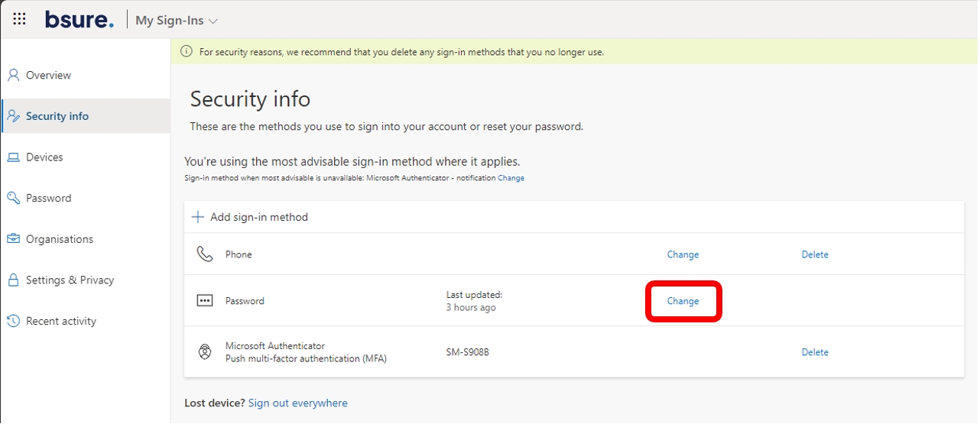Click the Organisations briefcase icon
The width and height of the screenshot is (980, 424).
coord(13,239)
